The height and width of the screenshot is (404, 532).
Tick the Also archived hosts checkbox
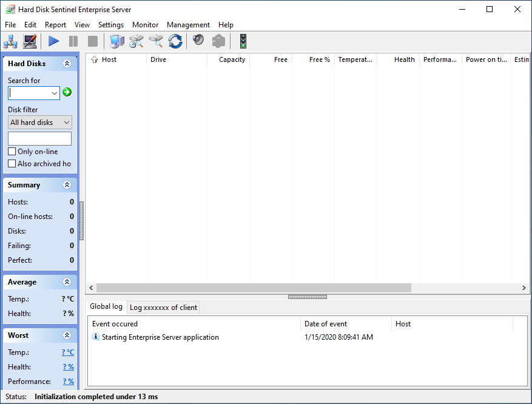(x=12, y=164)
